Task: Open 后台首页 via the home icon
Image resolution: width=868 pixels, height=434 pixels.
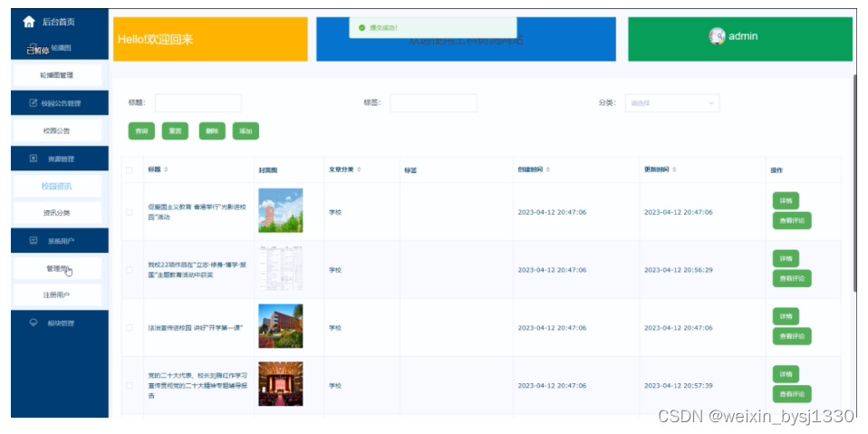Action: [29, 22]
